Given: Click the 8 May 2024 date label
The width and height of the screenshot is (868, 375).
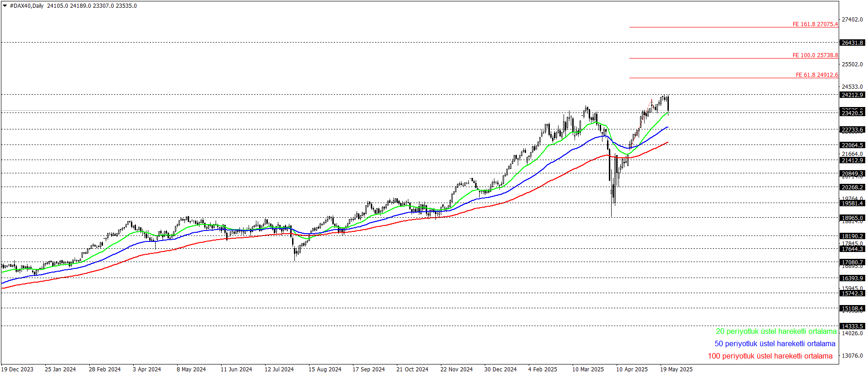Looking at the screenshot, I should click(x=191, y=370).
